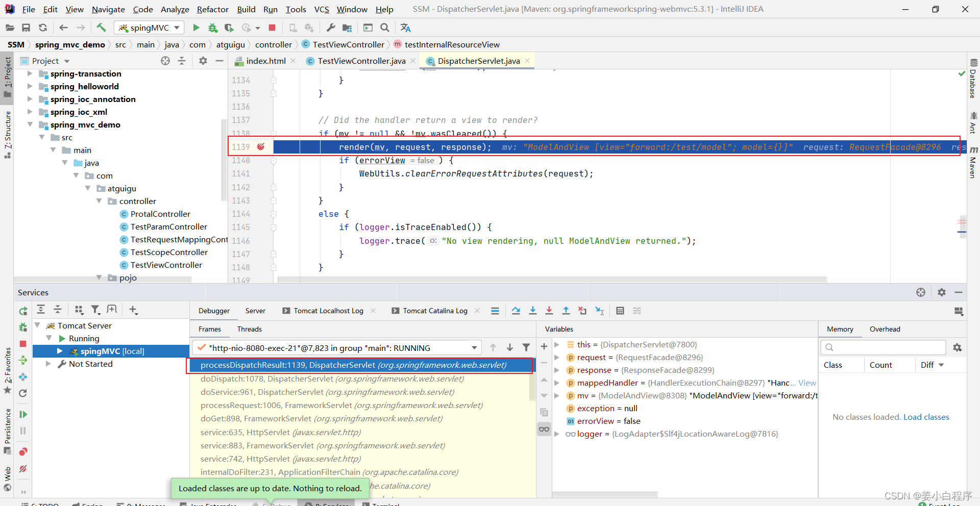Click the Step Out up-arrow icon
This screenshot has height=506, width=980.
coord(566,311)
